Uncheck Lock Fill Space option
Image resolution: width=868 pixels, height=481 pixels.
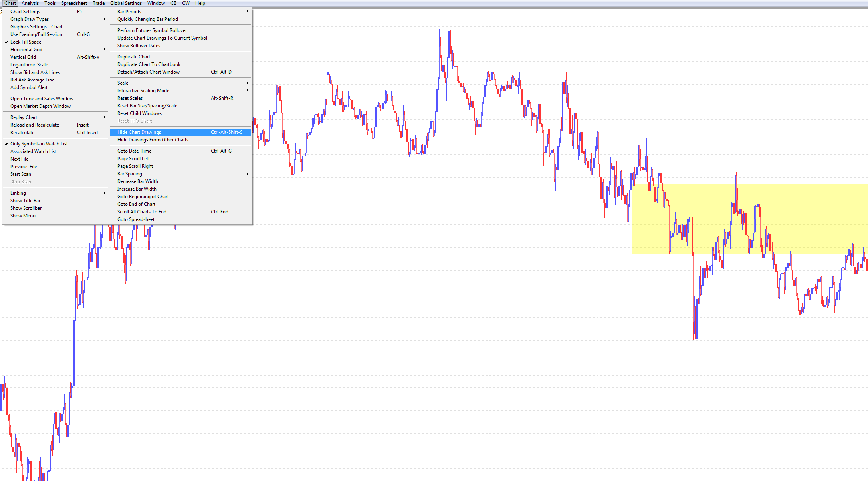26,42
